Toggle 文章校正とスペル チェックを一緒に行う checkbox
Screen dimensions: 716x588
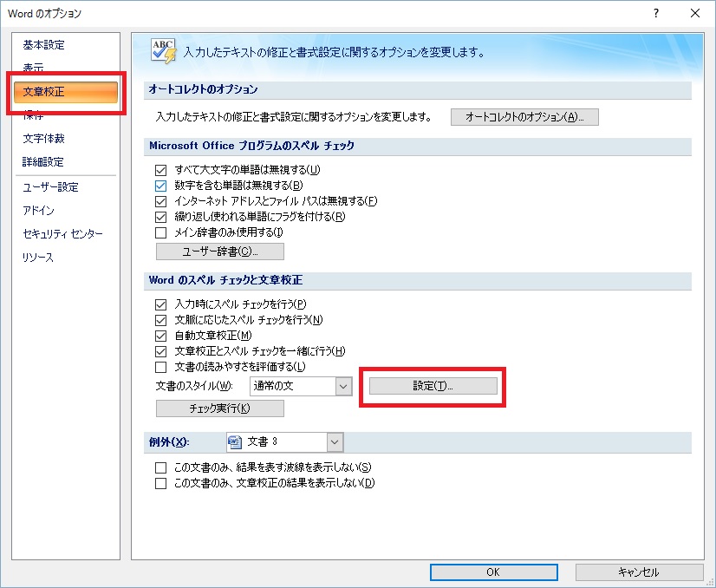point(160,352)
